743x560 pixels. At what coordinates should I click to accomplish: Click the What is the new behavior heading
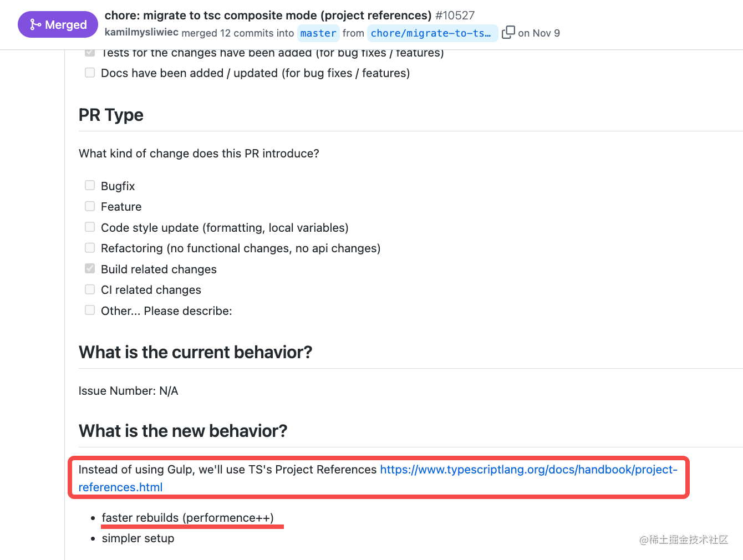tap(183, 431)
